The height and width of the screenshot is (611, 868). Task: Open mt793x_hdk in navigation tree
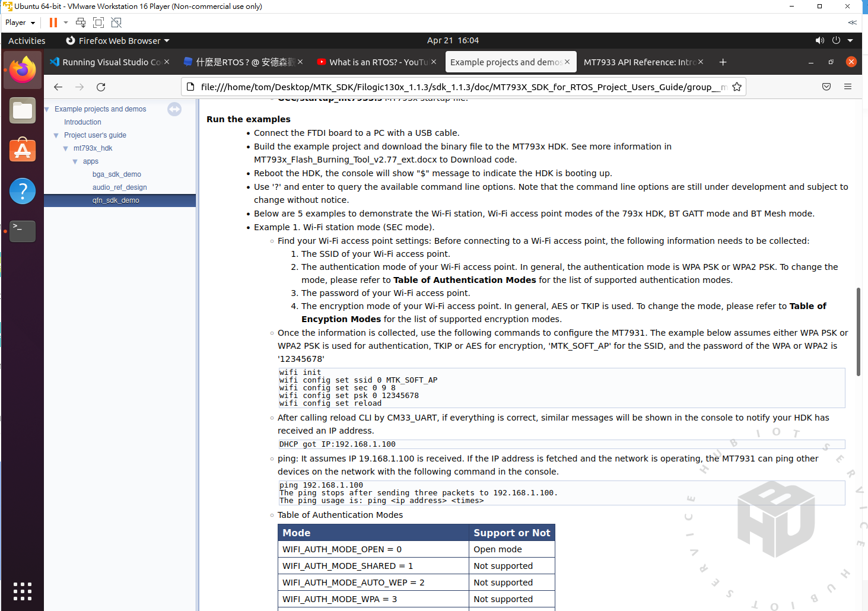click(93, 148)
